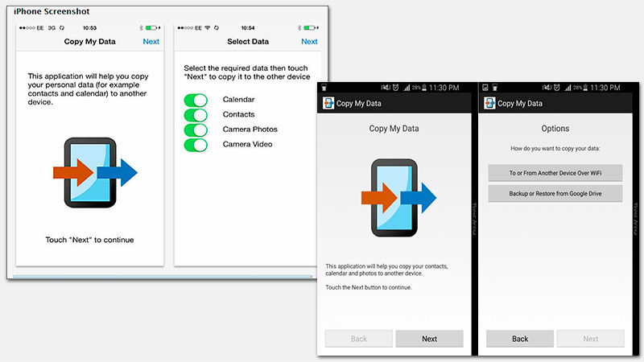This screenshot has width=644, height=362.
Task: Click Bluetooth icon on iPhone Select Data status bar
Action: 299,28
